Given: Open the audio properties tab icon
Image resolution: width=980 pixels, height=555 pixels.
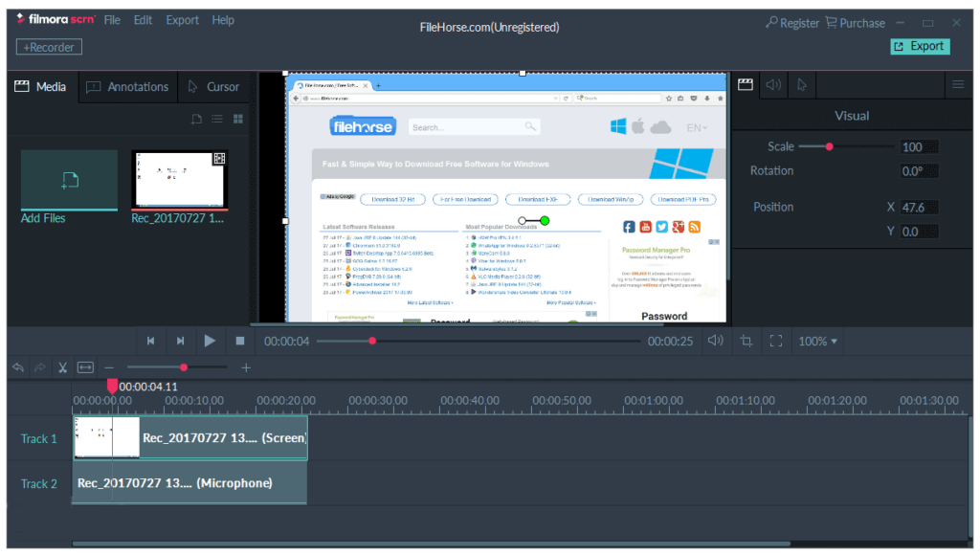Looking at the screenshot, I should (x=773, y=85).
